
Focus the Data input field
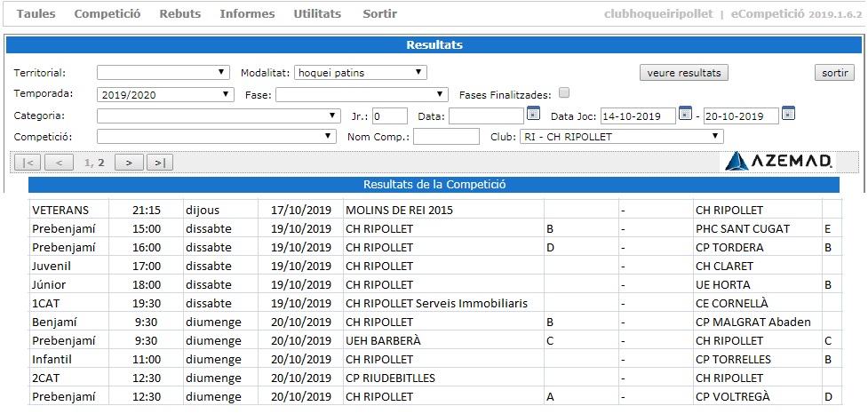487,115
